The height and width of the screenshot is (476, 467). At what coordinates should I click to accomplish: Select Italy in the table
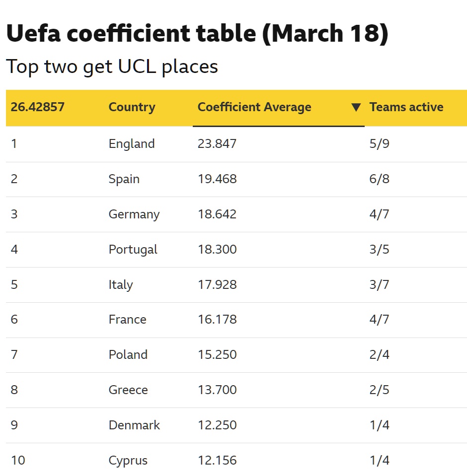tap(121, 285)
